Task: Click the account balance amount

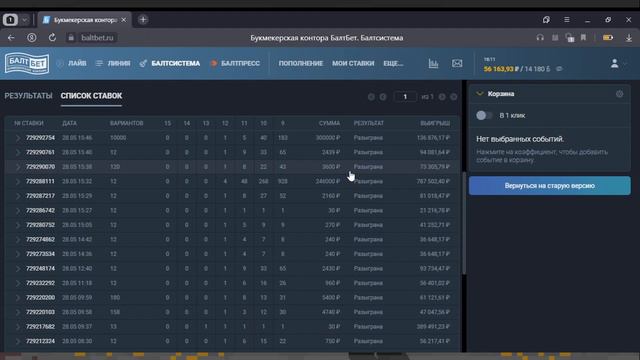Action: tap(501, 69)
